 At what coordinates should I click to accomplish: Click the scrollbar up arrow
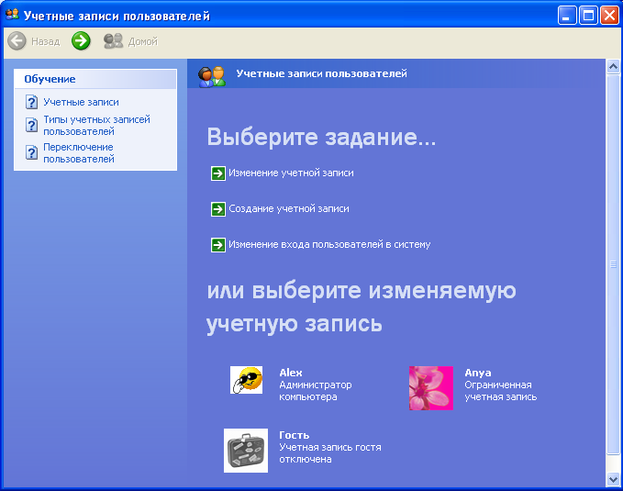pos(613,66)
